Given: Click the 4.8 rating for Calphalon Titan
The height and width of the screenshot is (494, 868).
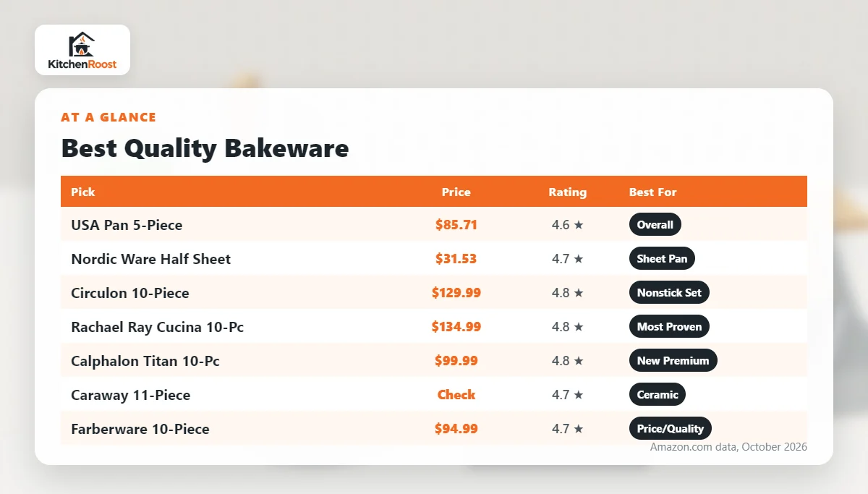Looking at the screenshot, I should (x=568, y=361).
